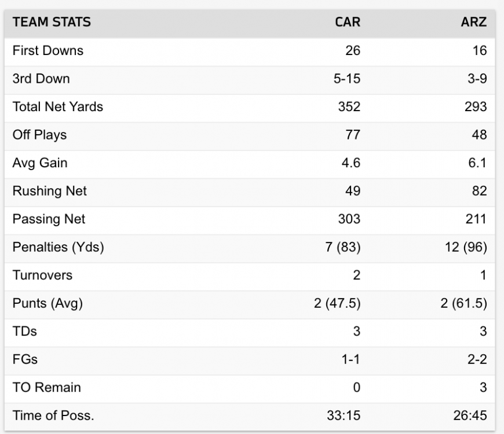This screenshot has width=504, height=434.
Task: Click the Penalties (Yds) row label
Action: coord(58,247)
